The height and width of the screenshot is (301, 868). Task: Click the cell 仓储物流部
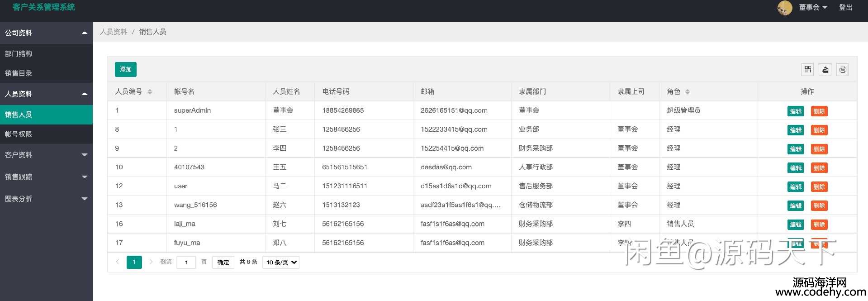tap(536, 205)
